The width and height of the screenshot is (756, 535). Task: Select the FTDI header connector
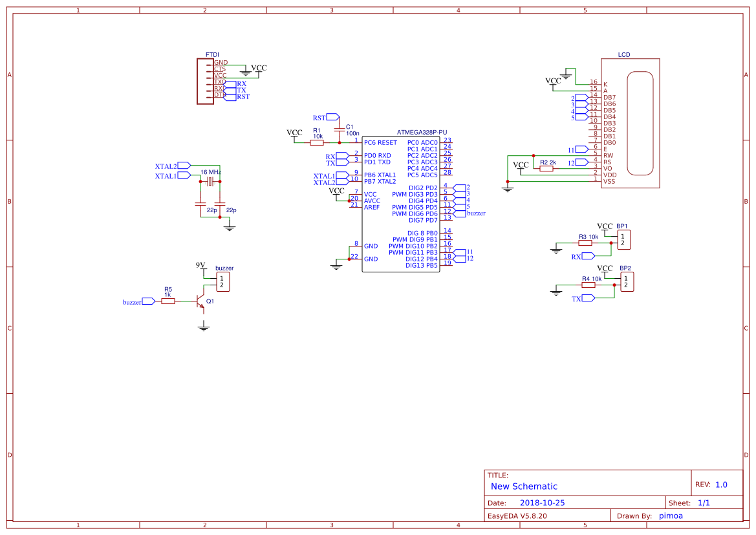tap(205, 81)
